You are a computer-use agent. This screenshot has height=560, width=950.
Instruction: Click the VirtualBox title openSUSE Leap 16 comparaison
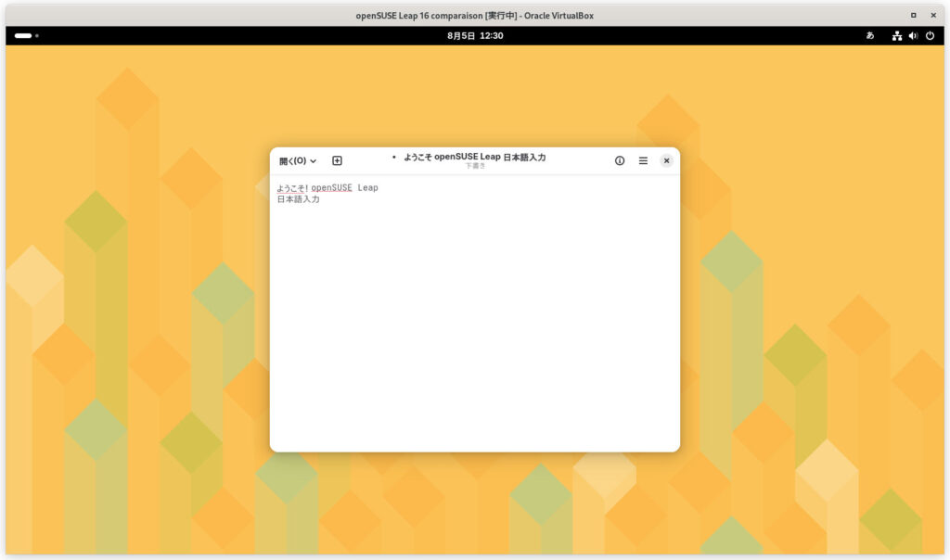419,16
